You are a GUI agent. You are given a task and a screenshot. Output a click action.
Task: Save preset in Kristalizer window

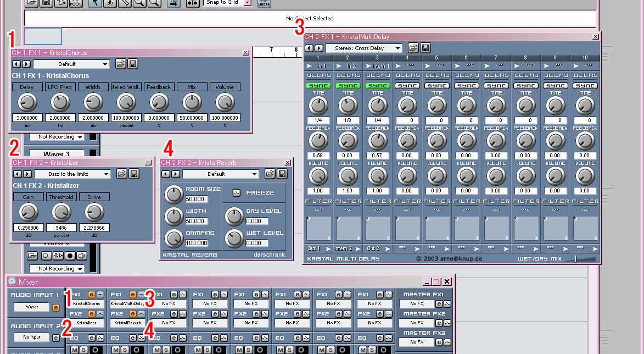click(x=134, y=174)
